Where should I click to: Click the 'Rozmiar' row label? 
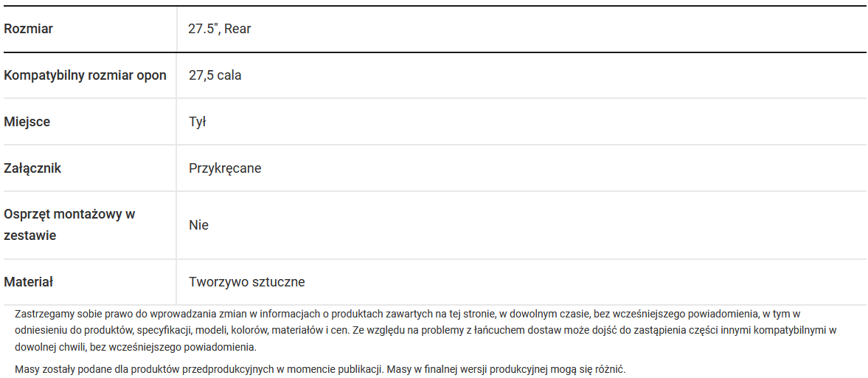click(29, 29)
